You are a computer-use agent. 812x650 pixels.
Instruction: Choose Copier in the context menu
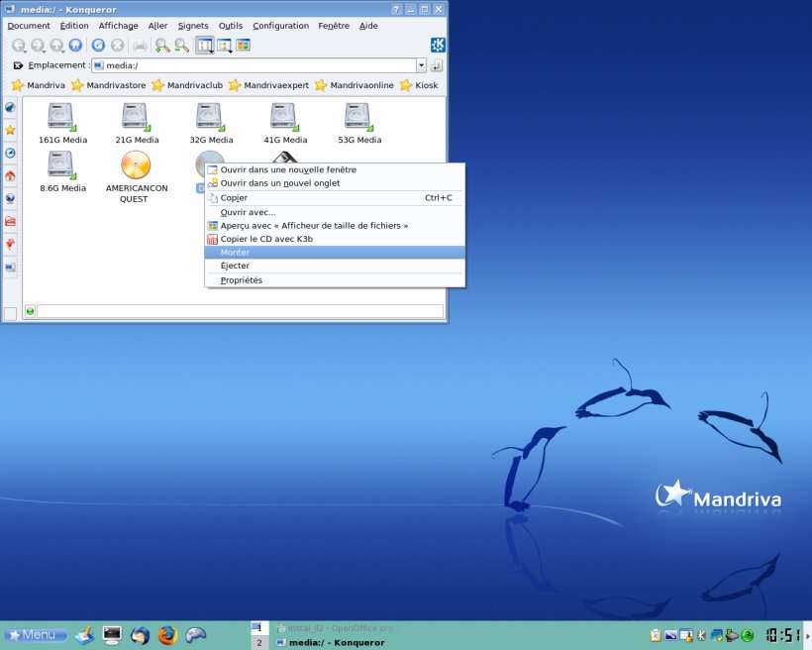[335, 197]
